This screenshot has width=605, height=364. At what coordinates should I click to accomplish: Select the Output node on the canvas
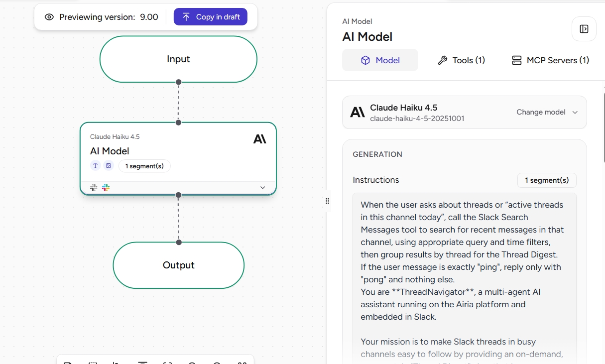tap(178, 265)
